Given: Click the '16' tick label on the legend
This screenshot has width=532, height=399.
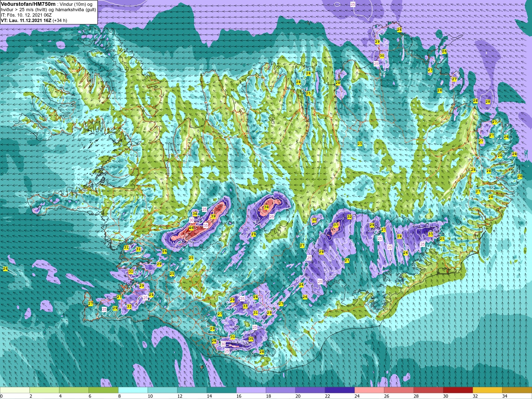Looking at the screenshot, I should [239, 396].
